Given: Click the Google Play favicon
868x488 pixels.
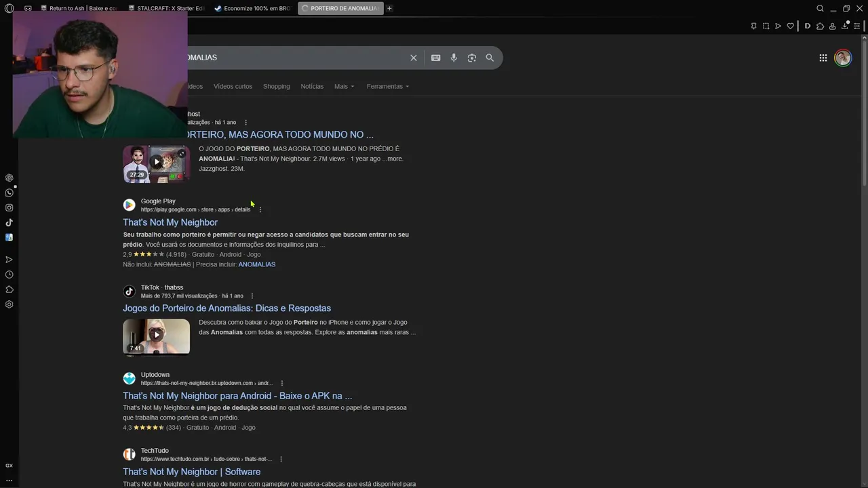Looking at the screenshot, I should point(129,205).
